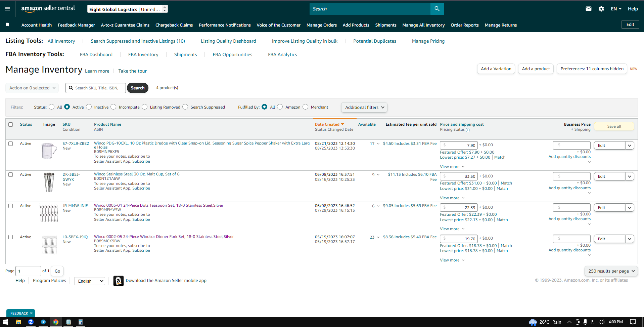644x327 pixels.
Task: Select Fulfilled By Amazon radio
Action: pos(280,107)
